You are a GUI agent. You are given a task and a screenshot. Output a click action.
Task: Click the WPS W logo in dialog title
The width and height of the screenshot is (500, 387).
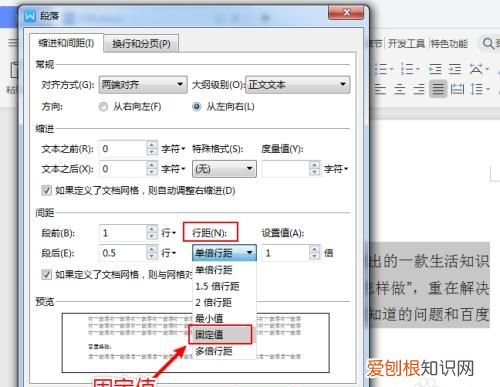30,16
